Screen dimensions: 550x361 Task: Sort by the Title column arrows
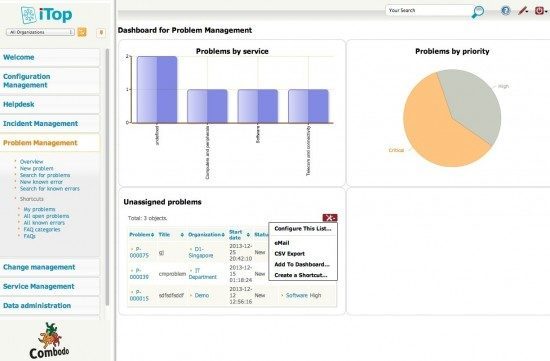click(x=182, y=235)
